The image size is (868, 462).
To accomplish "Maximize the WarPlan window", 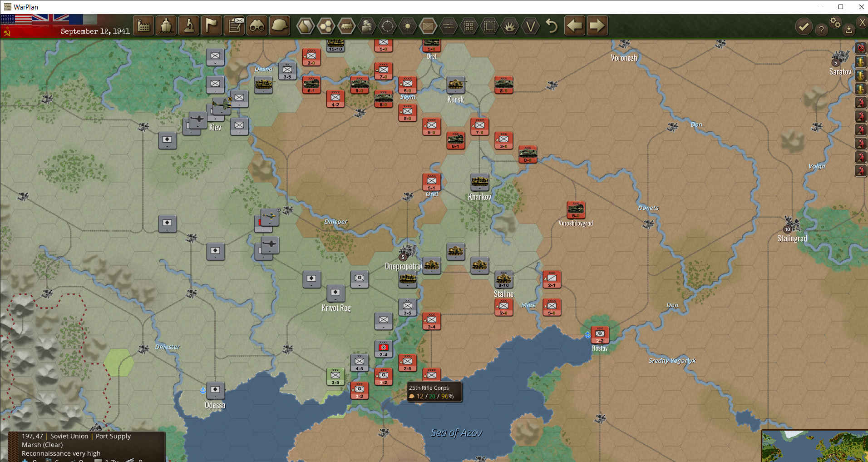I will coord(841,7).
